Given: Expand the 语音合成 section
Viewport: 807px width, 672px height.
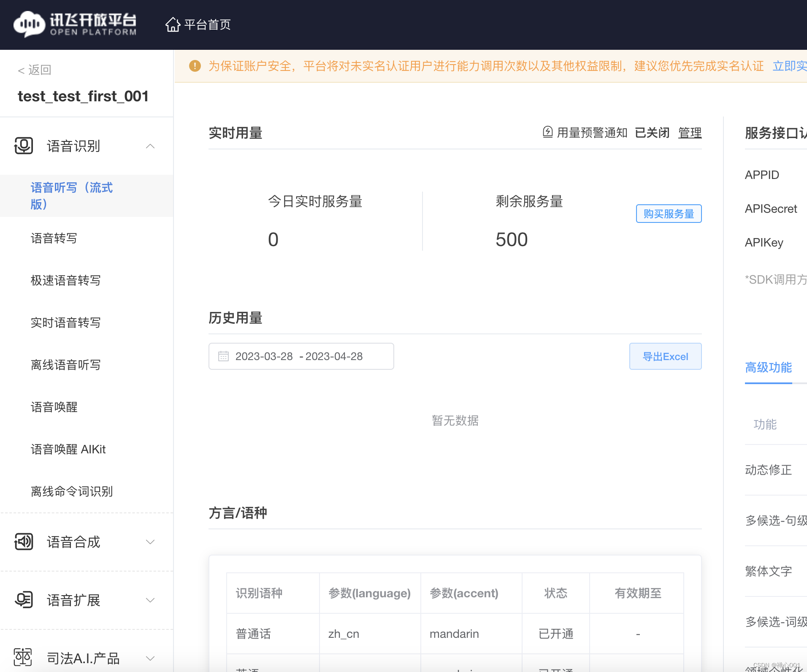Looking at the screenshot, I should 151,542.
